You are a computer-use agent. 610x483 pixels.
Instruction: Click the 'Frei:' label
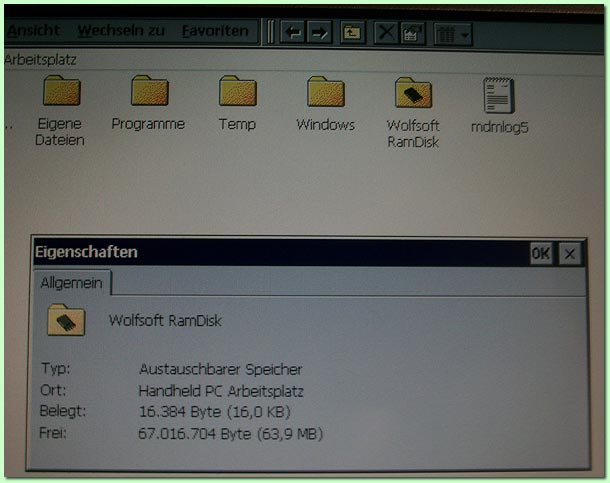tap(53, 433)
